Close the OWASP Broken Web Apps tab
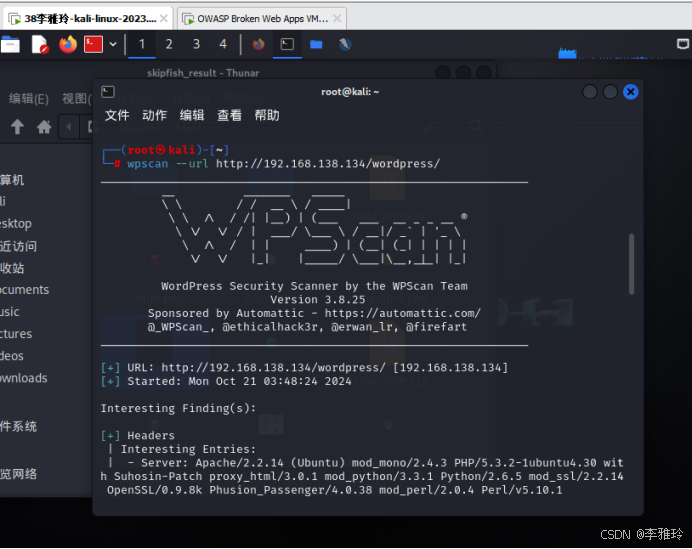The height and width of the screenshot is (549, 692). click(x=337, y=19)
